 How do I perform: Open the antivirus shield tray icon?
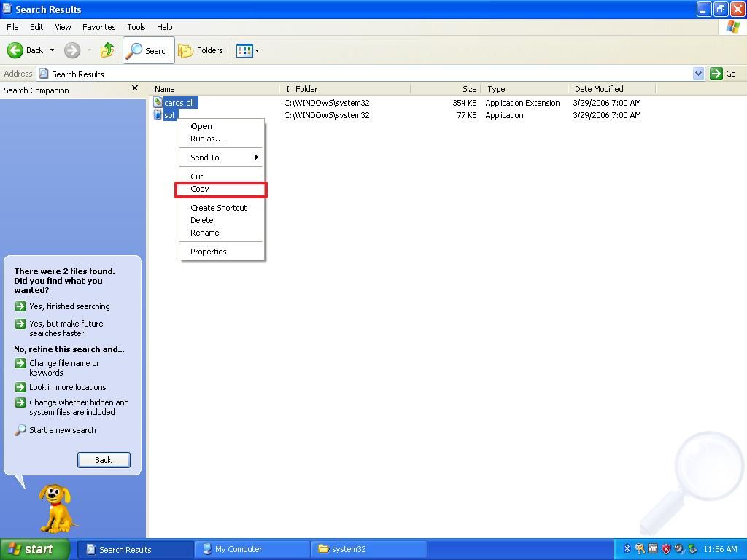665,548
